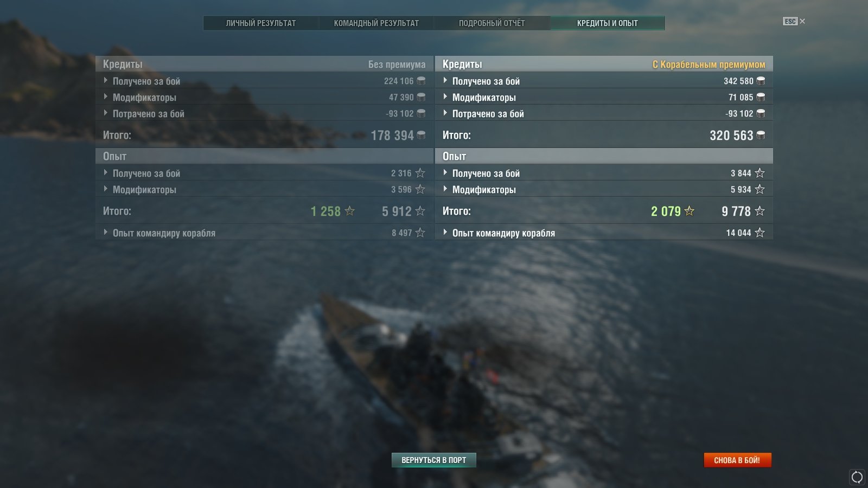This screenshot has height=488, width=868.
Task: Expand premium 'Опыт командиру корабля' row
Action: [445, 233]
